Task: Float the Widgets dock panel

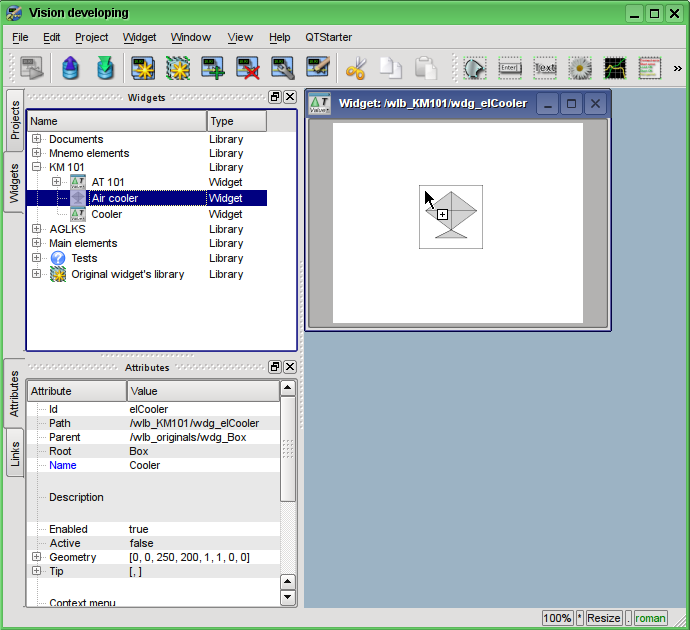Action: (x=275, y=97)
